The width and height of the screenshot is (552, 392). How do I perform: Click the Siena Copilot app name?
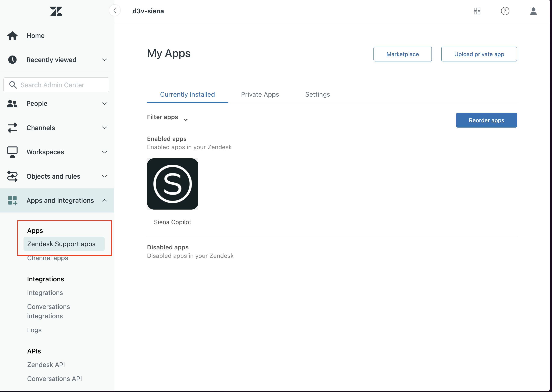172,222
